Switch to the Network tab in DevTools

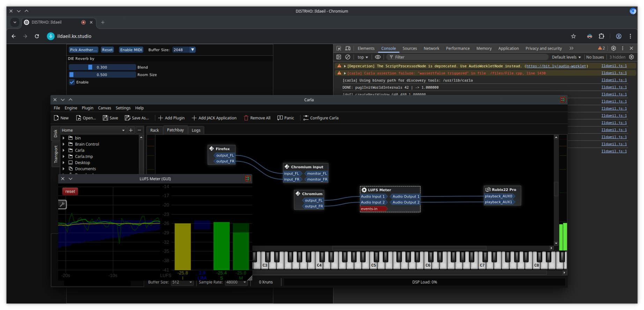[x=431, y=49]
